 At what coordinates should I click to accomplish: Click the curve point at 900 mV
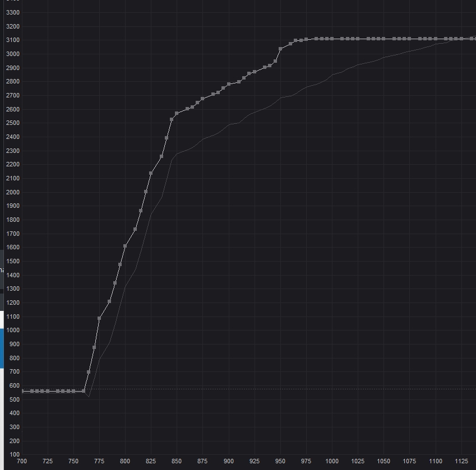(x=229, y=84)
